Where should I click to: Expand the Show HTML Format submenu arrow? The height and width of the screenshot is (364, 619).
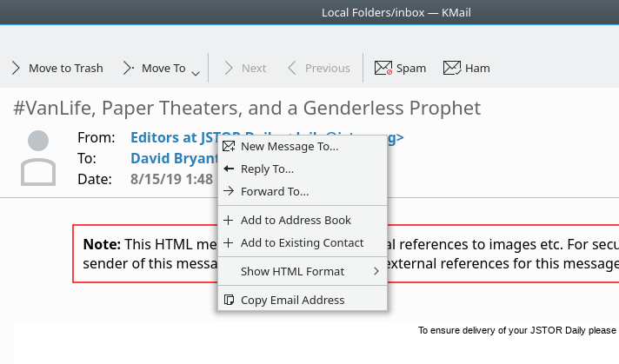pos(376,271)
